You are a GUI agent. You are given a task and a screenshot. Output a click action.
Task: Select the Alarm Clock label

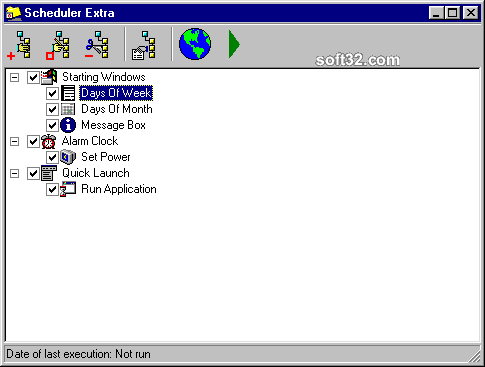pos(90,141)
